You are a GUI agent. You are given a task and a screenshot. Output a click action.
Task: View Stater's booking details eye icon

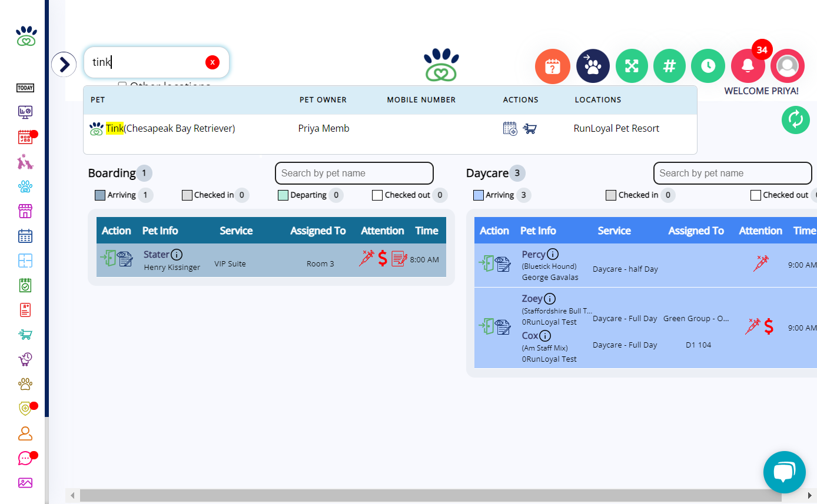tap(125, 259)
